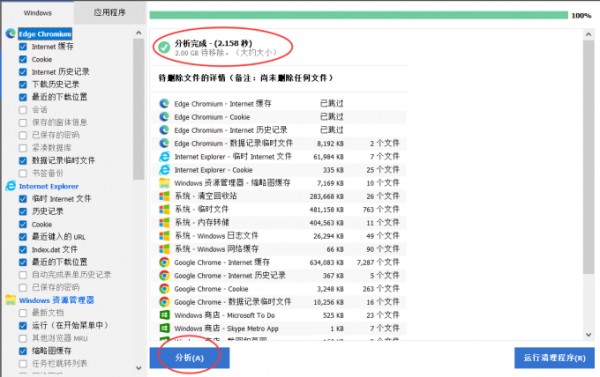Click Windows icon in 系统 - 清空回收站 row
Viewport: 600px width, 377px height.
tap(164, 196)
